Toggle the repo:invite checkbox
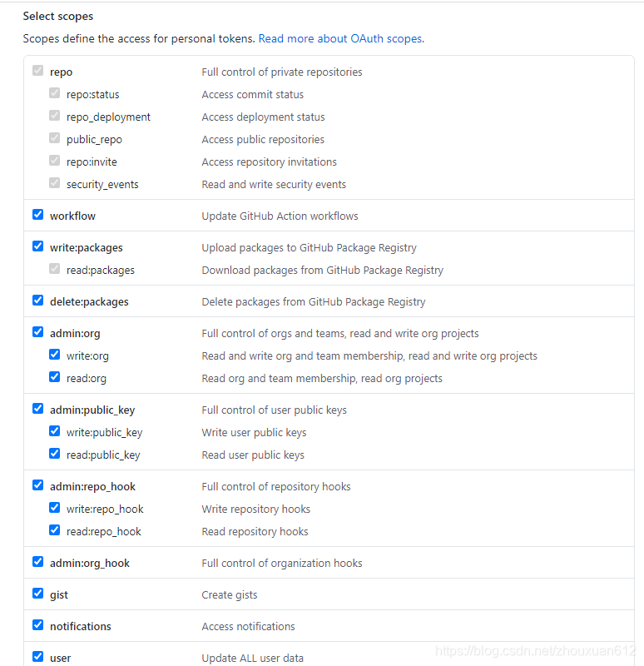Viewport: 644px width, 666px height. pos(54,160)
